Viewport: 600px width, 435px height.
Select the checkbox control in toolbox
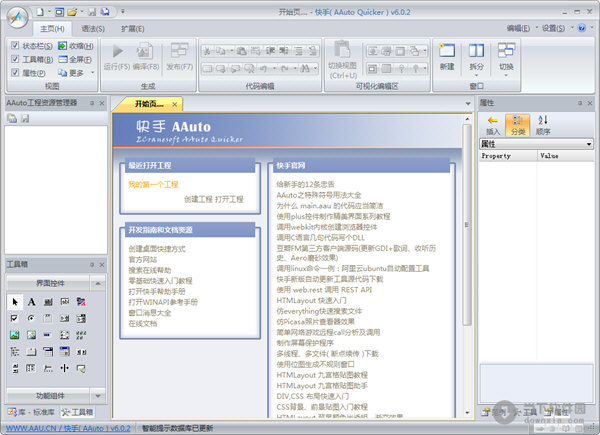tap(15, 318)
